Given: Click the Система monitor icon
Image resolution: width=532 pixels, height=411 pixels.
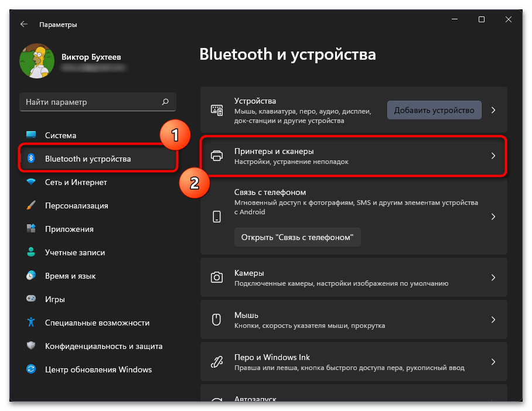Looking at the screenshot, I should tap(31, 135).
